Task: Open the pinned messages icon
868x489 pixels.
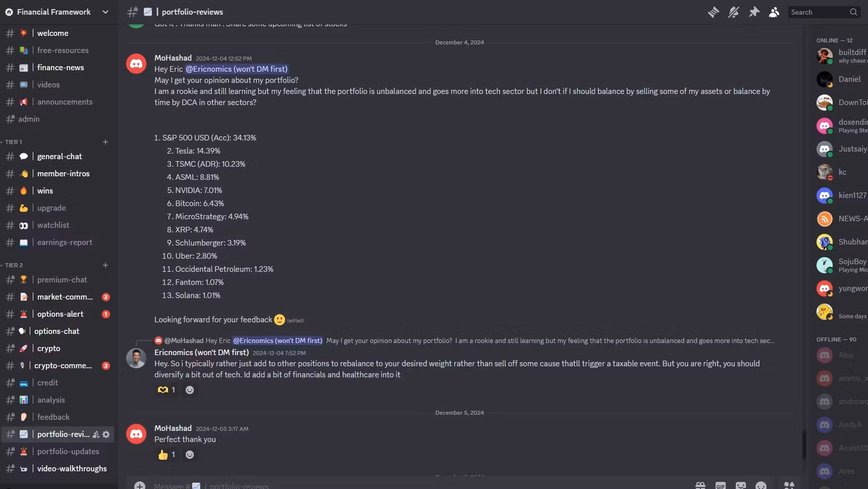Action: (754, 12)
